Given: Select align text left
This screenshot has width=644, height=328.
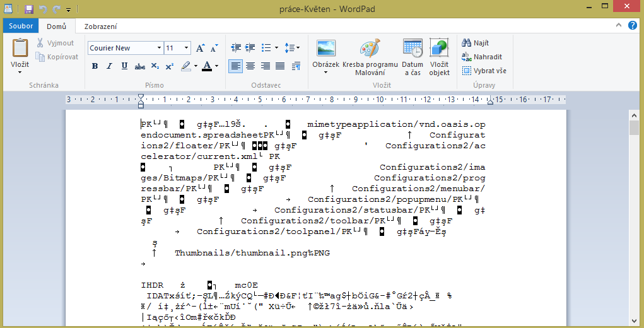Looking at the screenshot, I should [235, 66].
